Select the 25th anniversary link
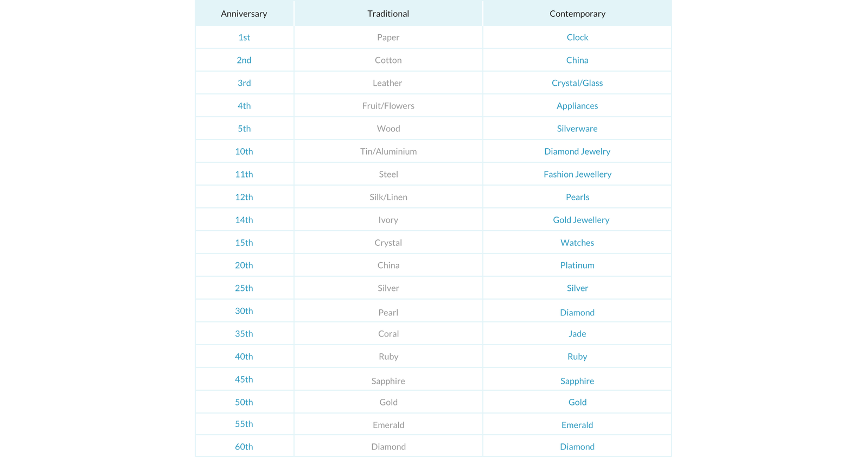The image size is (868, 457). (244, 288)
